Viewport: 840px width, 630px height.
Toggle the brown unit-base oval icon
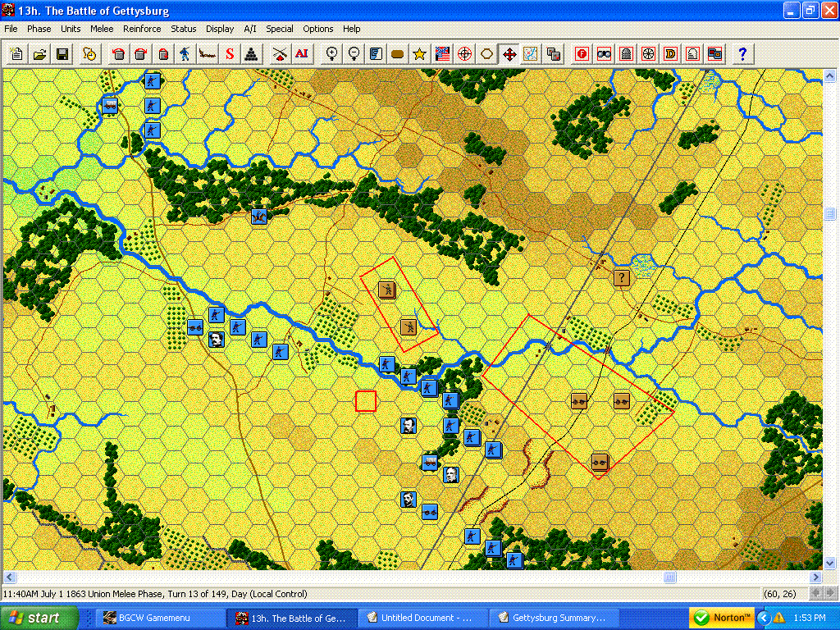click(398, 53)
